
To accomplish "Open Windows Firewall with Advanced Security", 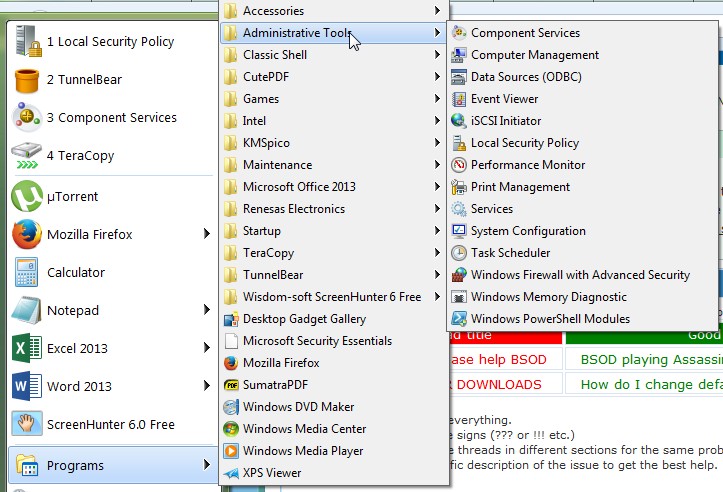I will click(581, 275).
